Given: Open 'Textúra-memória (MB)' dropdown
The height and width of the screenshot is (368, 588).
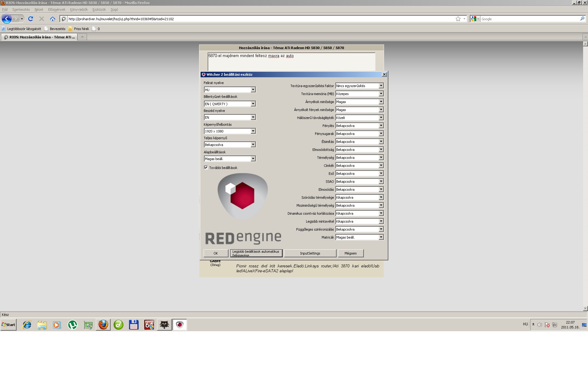Looking at the screenshot, I should [x=360, y=94].
